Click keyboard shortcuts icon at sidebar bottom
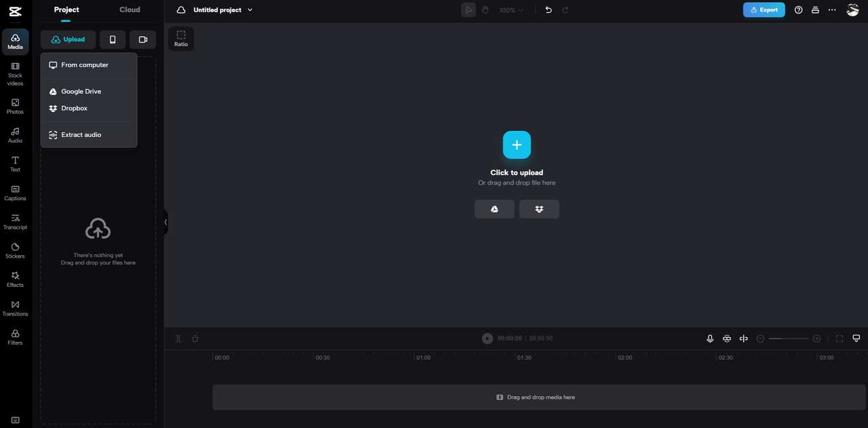868x428 pixels. (x=16, y=420)
